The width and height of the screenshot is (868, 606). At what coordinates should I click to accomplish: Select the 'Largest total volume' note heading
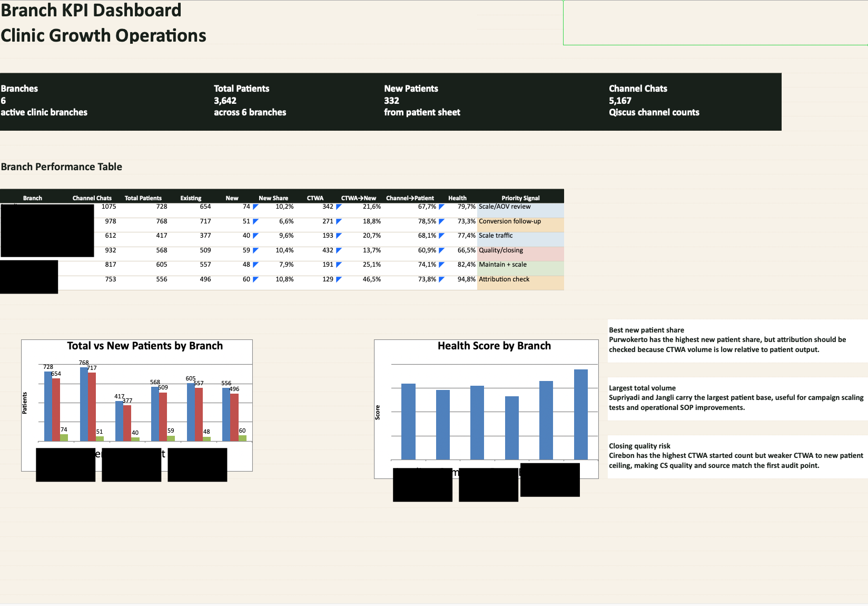point(642,388)
